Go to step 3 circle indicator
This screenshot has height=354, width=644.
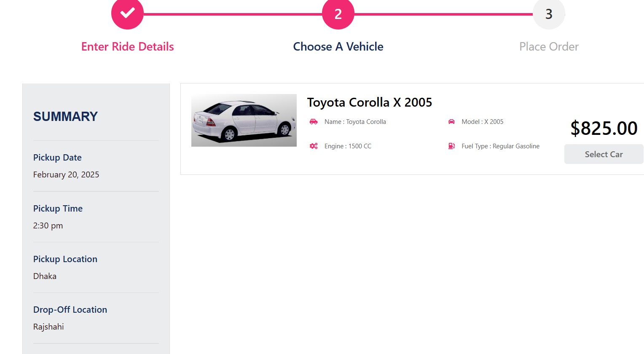(549, 13)
